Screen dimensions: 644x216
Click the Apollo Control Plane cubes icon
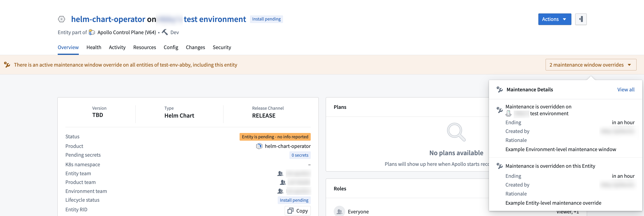coord(92,32)
